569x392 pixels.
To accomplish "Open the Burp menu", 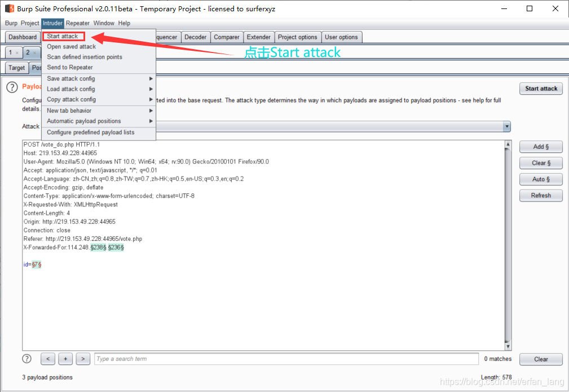I will click(11, 23).
